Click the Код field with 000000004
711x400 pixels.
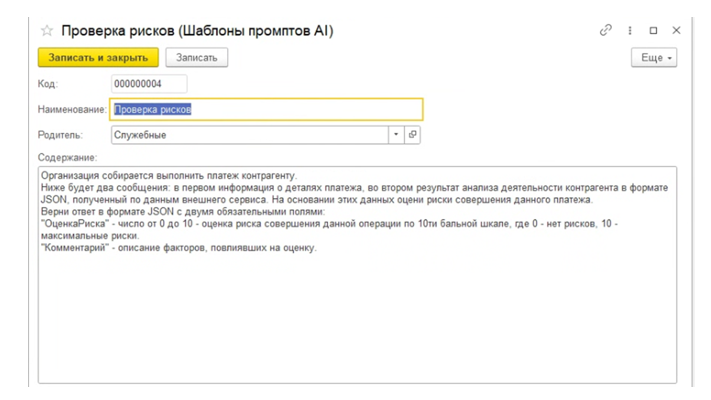pyautogui.click(x=149, y=84)
